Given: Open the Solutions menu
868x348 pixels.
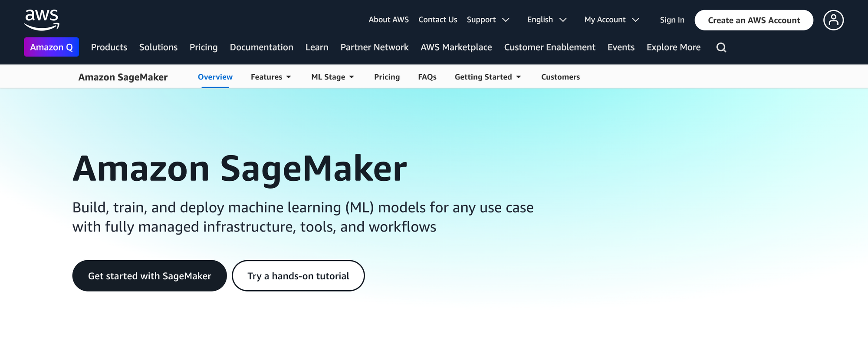Looking at the screenshot, I should tap(158, 47).
